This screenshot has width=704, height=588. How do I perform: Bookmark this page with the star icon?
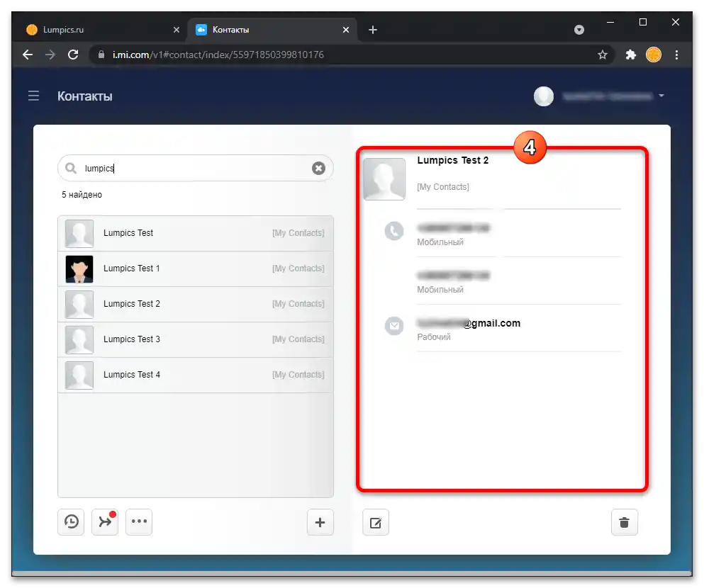(603, 55)
